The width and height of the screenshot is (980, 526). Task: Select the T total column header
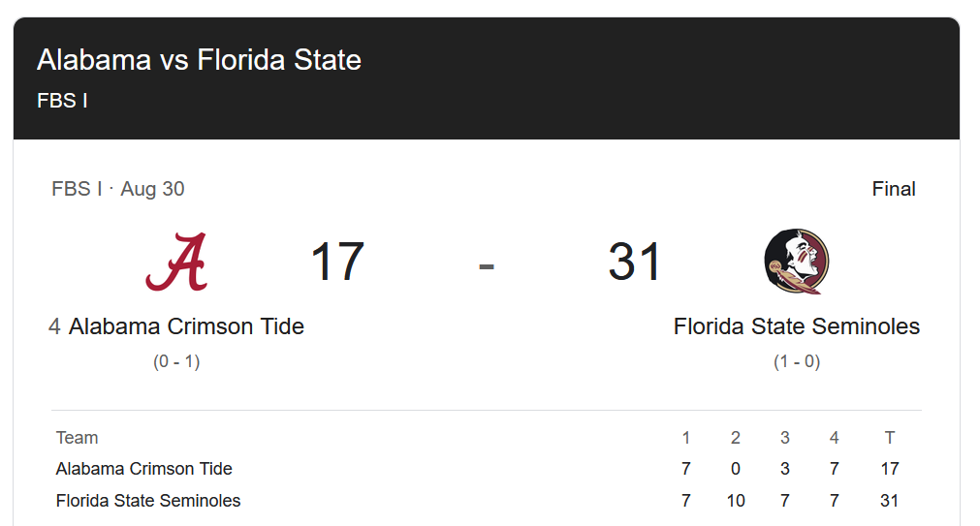(x=890, y=438)
